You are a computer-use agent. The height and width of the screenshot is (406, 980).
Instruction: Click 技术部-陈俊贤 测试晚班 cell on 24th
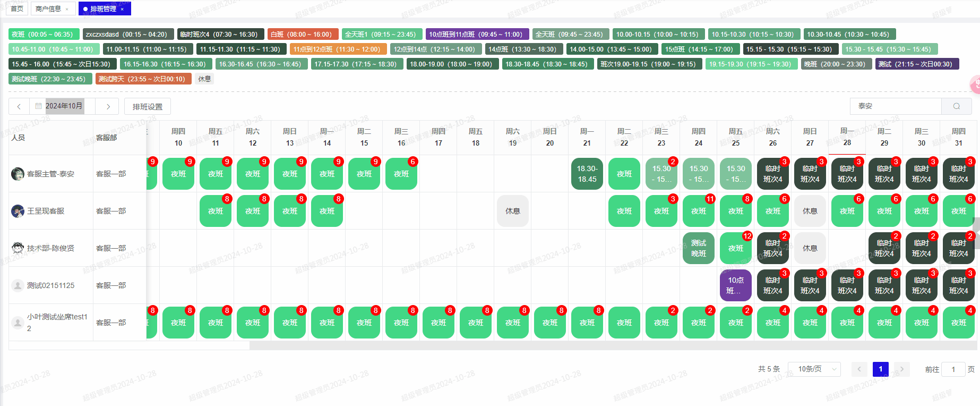click(x=699, y=248)
